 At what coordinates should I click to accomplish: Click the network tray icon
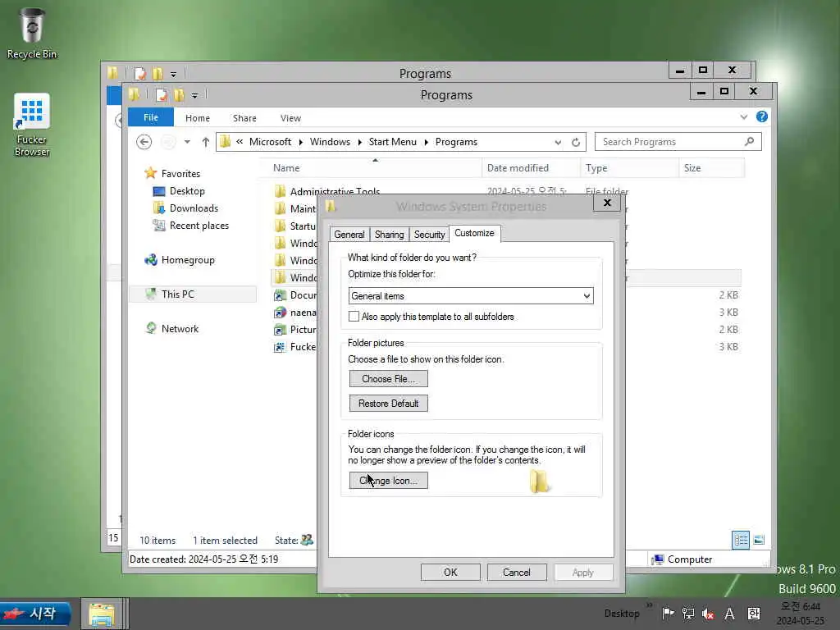(x=688, y=614)
